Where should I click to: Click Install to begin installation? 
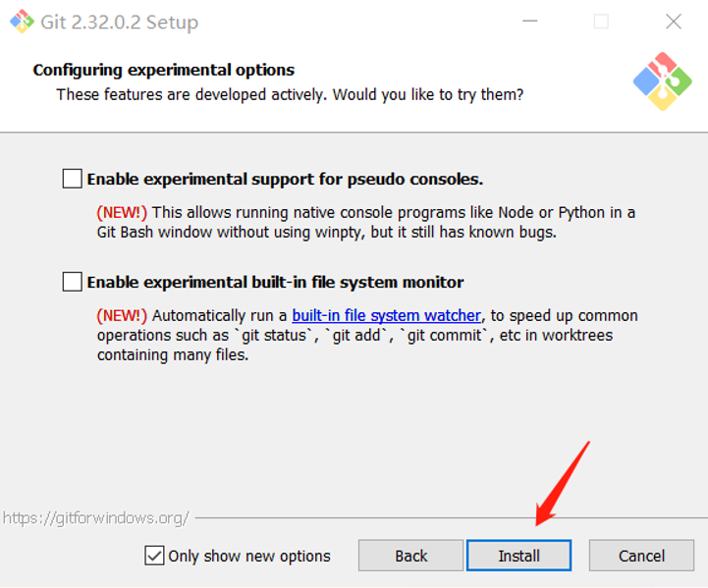(x=518, y=556)
